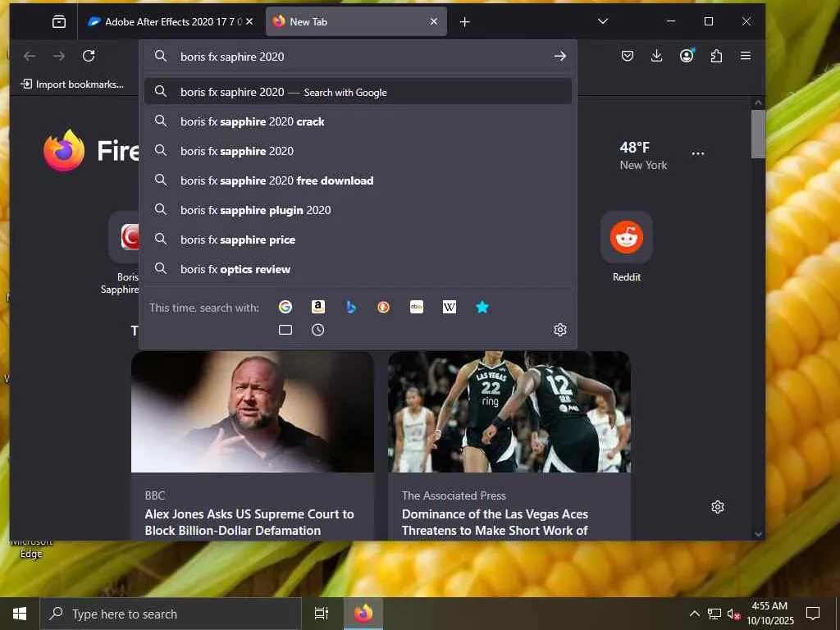Select the New Tab tab
840x630 pixels.
[x=356, y=21]
